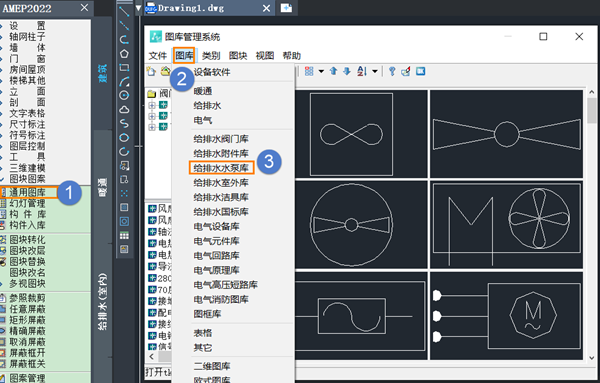Select 电气高压短路库 menu entry
The image size is (600, 383).
[225, 285]
